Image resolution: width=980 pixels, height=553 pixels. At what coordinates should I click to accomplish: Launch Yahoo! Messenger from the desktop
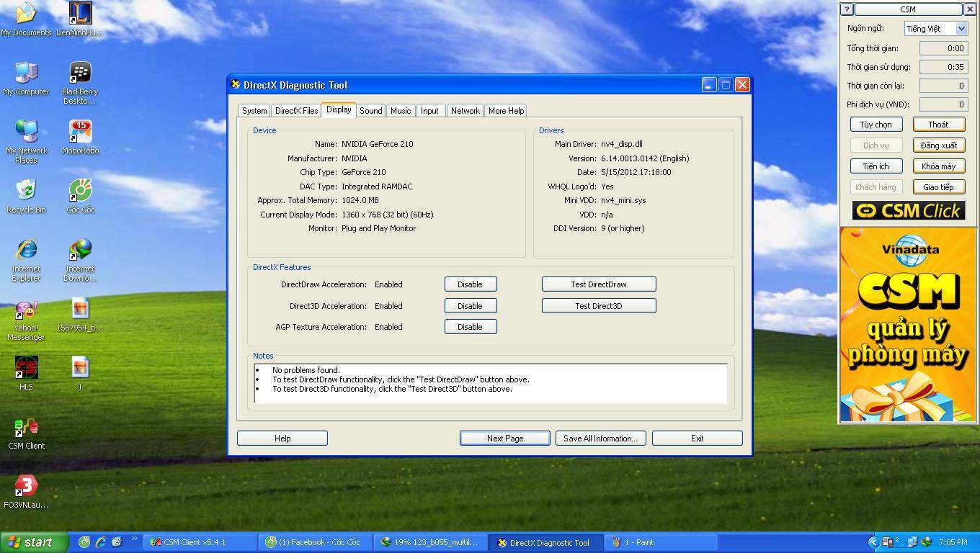(26, 311)
